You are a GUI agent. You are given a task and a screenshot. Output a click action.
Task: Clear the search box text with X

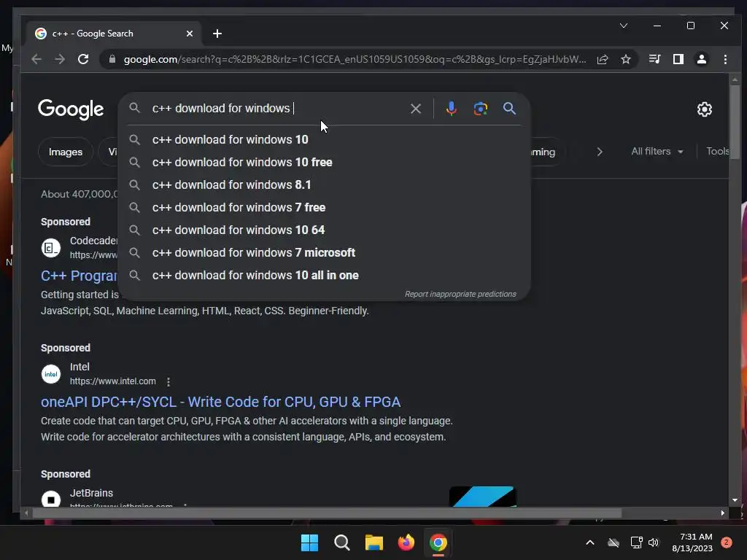pyautogui.click(x=415, y=109)
